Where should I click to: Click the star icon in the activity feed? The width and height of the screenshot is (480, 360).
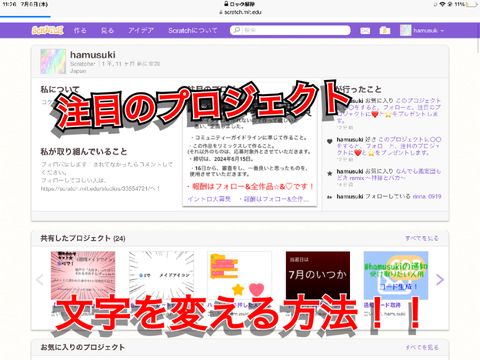click(330, 173)
